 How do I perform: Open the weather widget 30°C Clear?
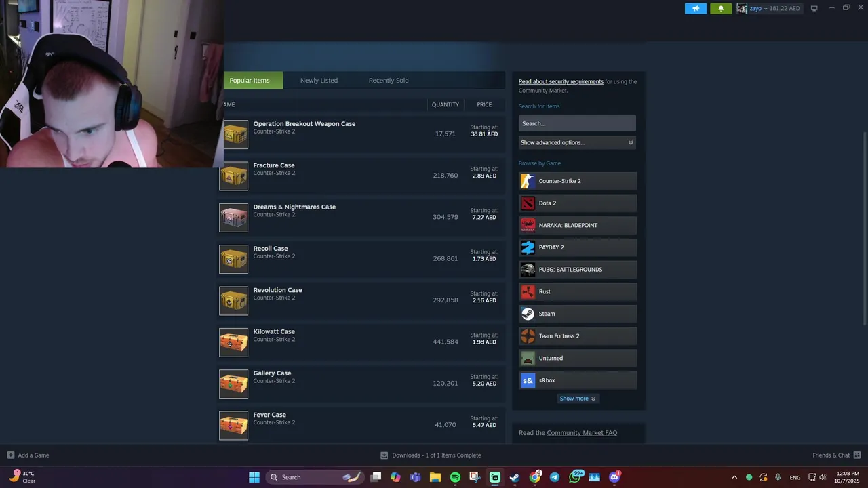[22, 477]
